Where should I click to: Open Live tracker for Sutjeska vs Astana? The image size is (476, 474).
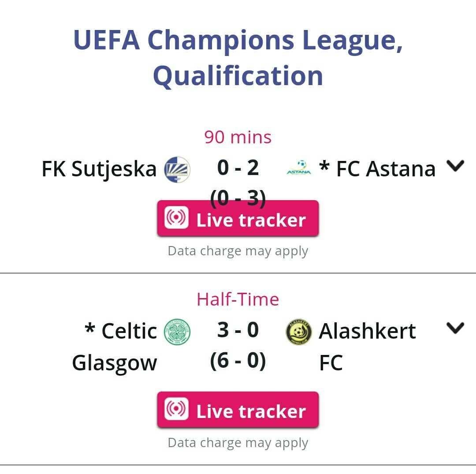click(x=238, y=219)
